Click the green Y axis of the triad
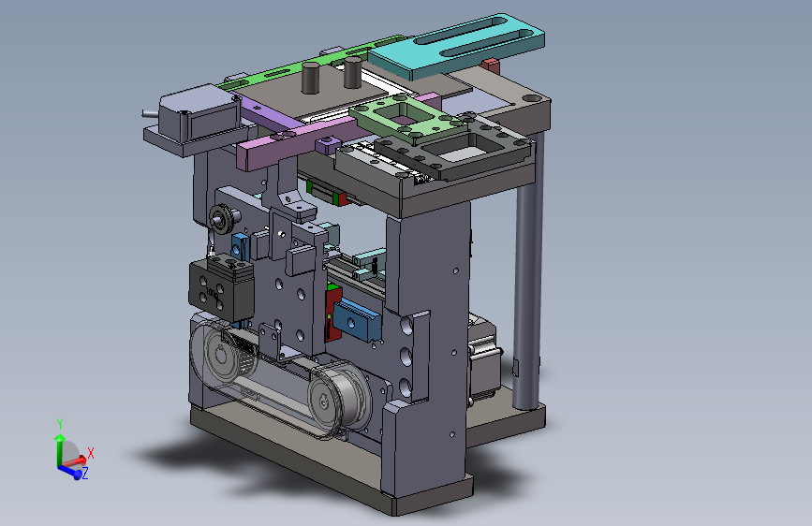Viewport: 812px width, 526px height. pos(60,448)
